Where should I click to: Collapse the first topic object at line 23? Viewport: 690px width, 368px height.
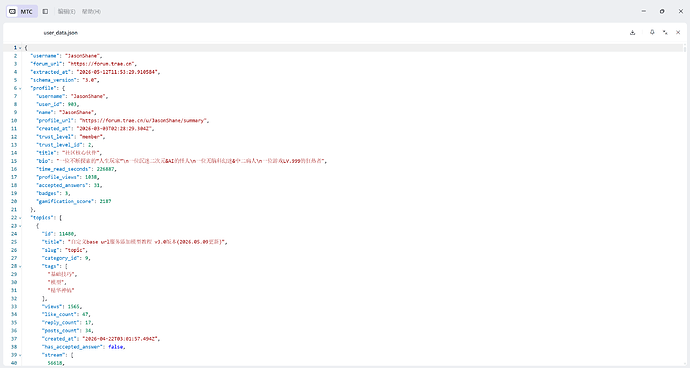tap(20, 226)
